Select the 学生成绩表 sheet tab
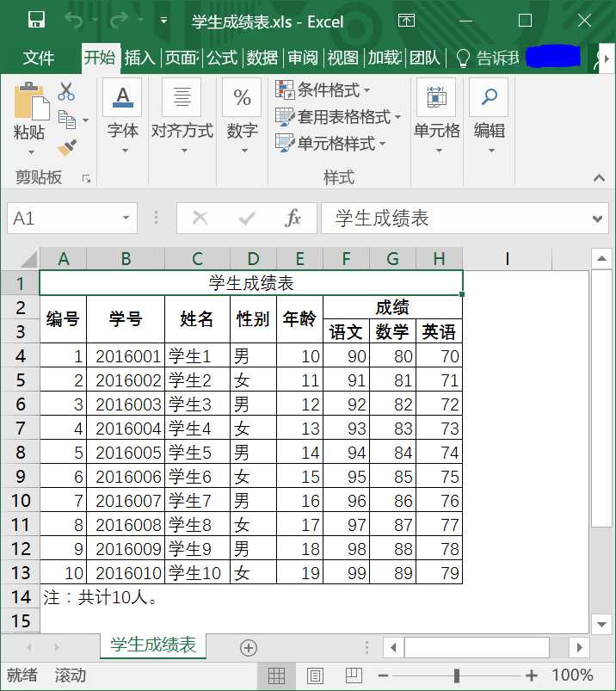Image resolution: width=616 pixels, height=691 pixels. pyautogui.click(x=153, y=645)
